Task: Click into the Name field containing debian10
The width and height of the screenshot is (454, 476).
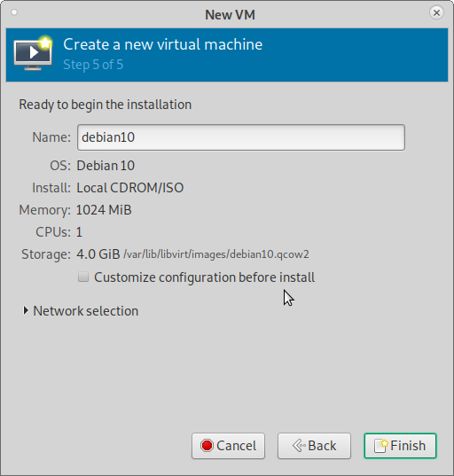Action: pyautogui.click(x=241, y=137)
